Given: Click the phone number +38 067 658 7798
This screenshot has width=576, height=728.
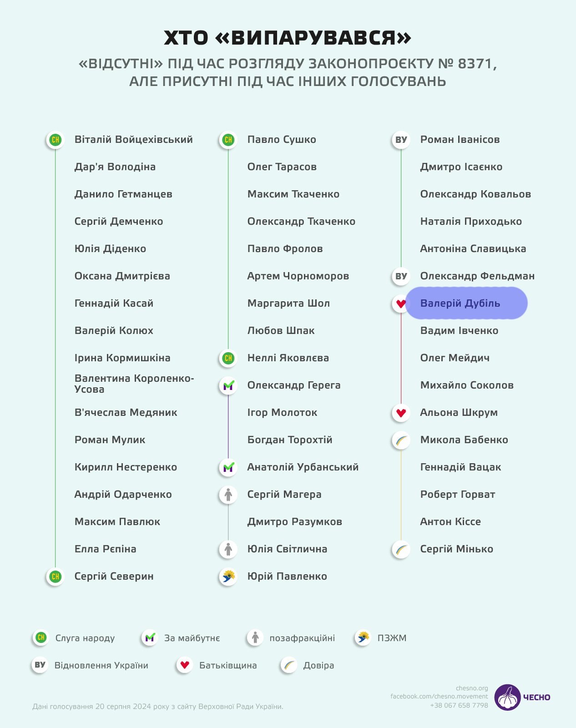Looking at the screenshot, I should click(459, 705).
